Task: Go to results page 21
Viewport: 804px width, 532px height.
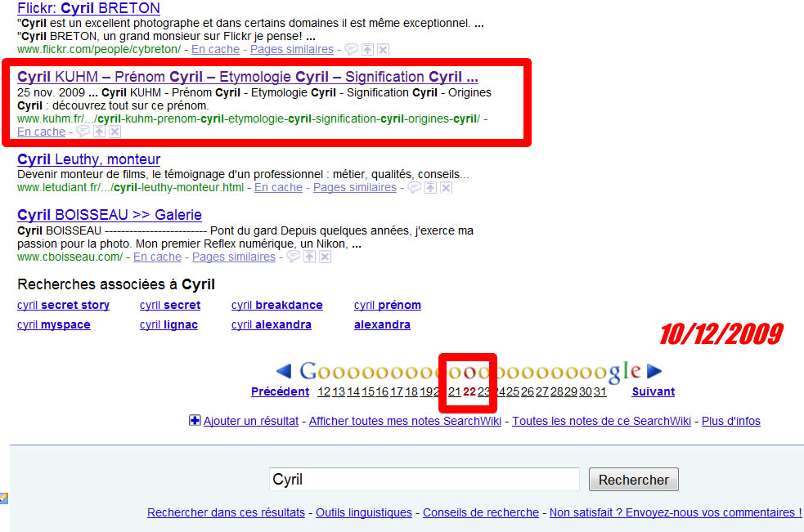Action: [x=454, y=391]
